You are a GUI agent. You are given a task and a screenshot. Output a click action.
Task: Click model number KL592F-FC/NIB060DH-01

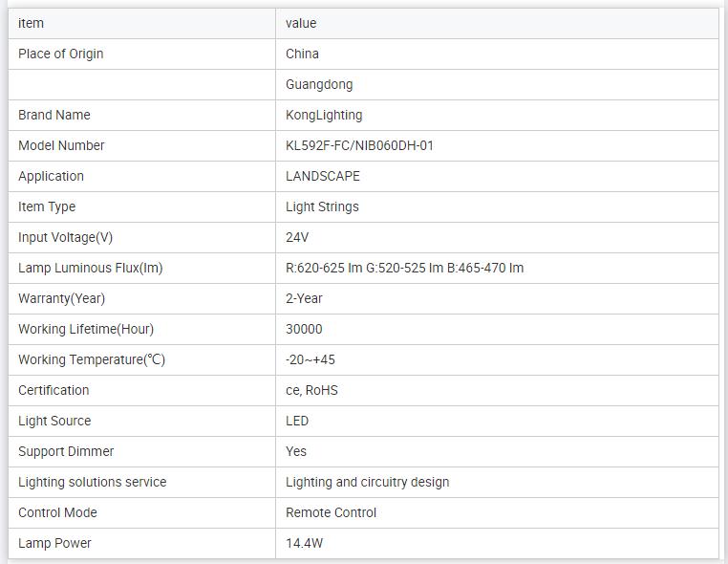pyautogui.click(x=359, y=145)
